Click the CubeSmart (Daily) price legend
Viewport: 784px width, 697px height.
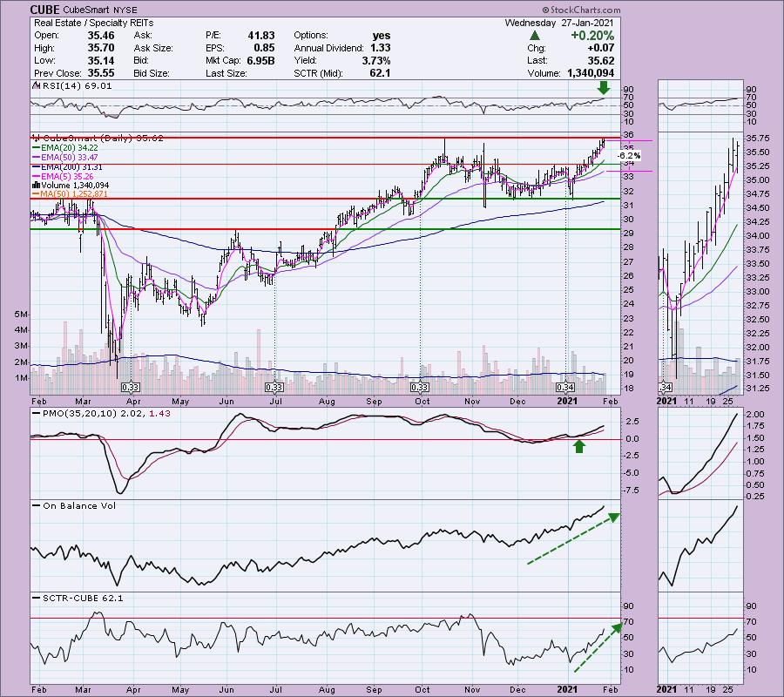(103, 138)
